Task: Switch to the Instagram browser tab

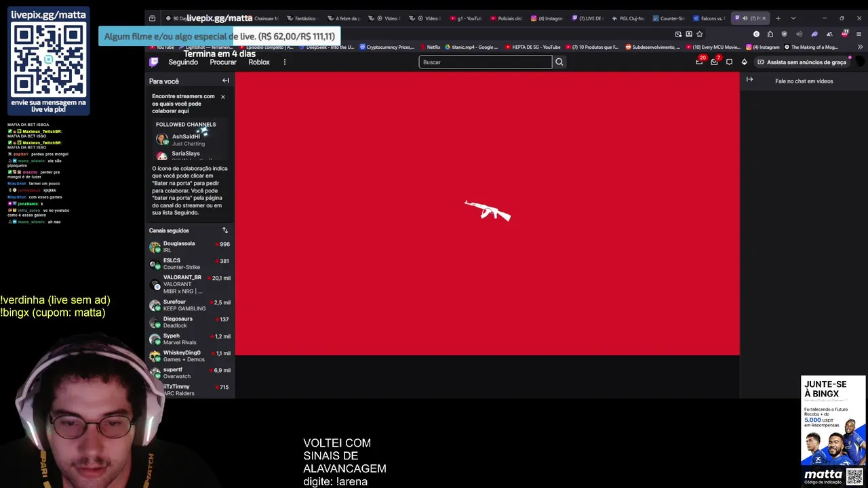Action: [x=547, y=18]
